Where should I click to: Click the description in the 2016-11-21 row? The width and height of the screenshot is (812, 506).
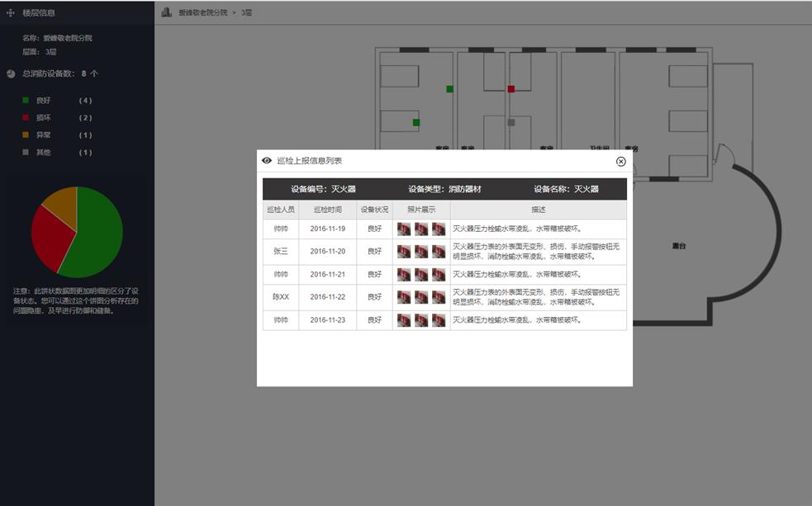[x=517, y=274]
